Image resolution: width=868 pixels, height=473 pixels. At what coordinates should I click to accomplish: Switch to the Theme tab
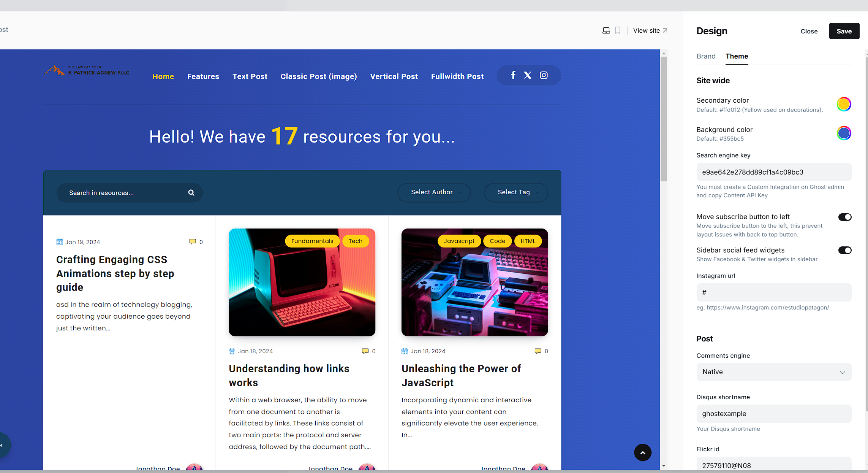[x=737, y=56]
